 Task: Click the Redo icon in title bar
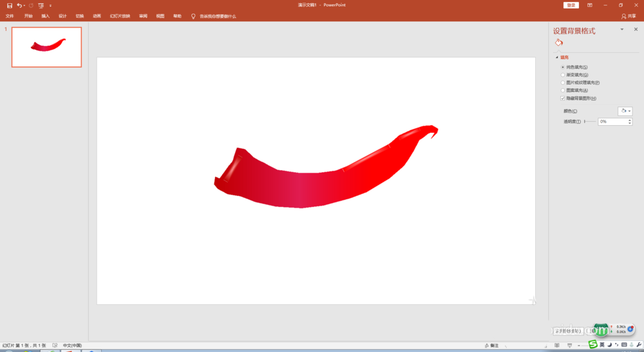31,5
